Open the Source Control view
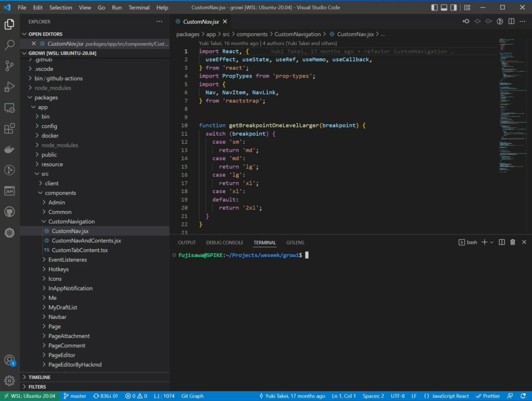The image size is (532, 401). tap(9, 66)
